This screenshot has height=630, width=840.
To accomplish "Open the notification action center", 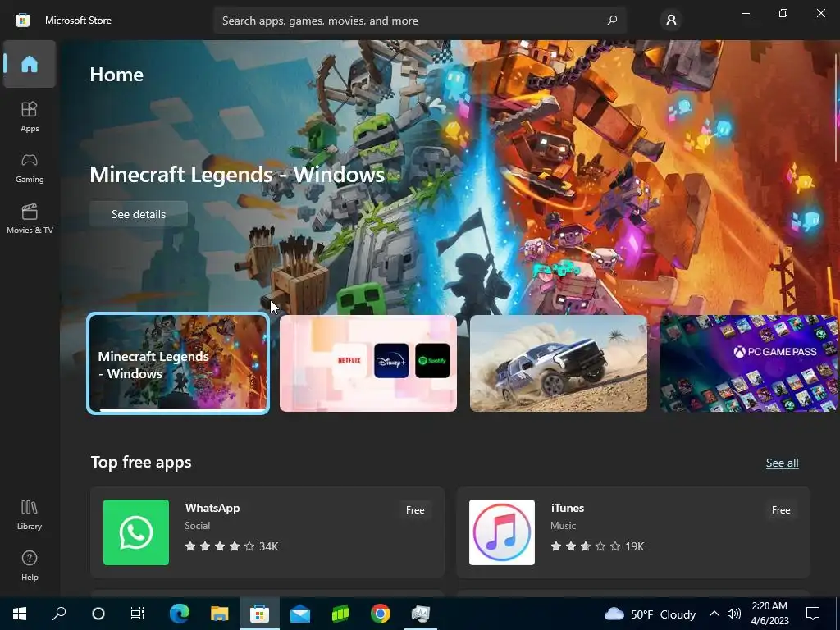I will coord(813,614).
